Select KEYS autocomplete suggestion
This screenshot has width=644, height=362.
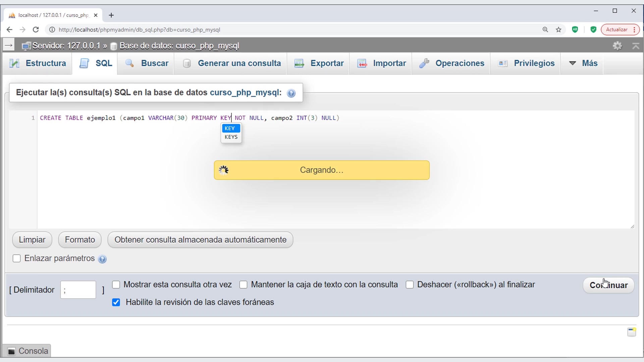[x=231, y=137]
